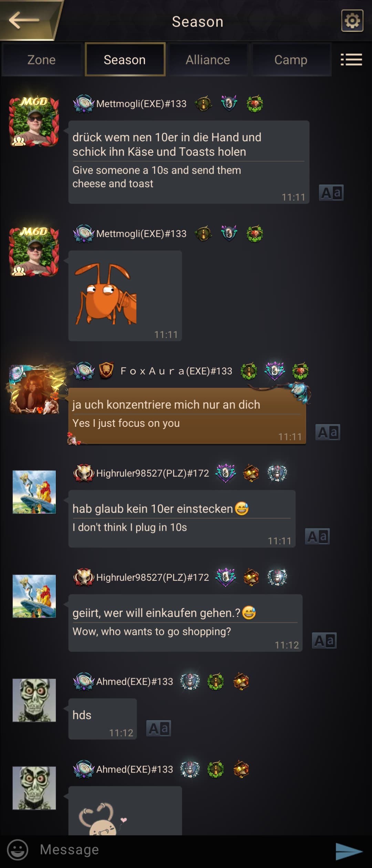The height and width of the screenshot is (868, 372).
Task: Select the Season tab
Action: point(125,60)
